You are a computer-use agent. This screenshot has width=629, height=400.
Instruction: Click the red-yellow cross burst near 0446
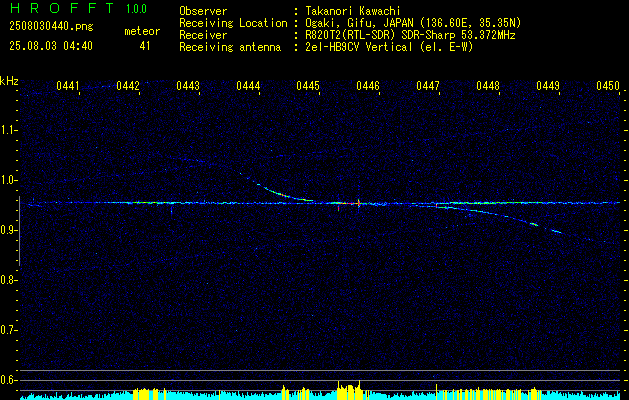(358, 203)
